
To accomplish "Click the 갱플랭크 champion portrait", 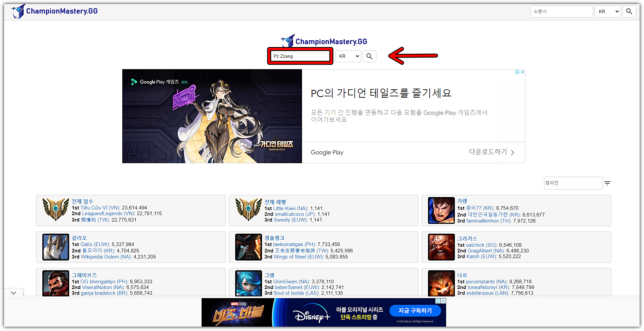I will (249, 247).
